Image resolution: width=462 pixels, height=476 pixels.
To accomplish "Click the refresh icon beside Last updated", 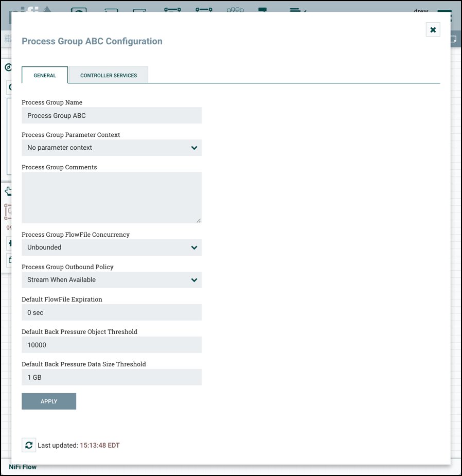I will click(x=29, y=445).
